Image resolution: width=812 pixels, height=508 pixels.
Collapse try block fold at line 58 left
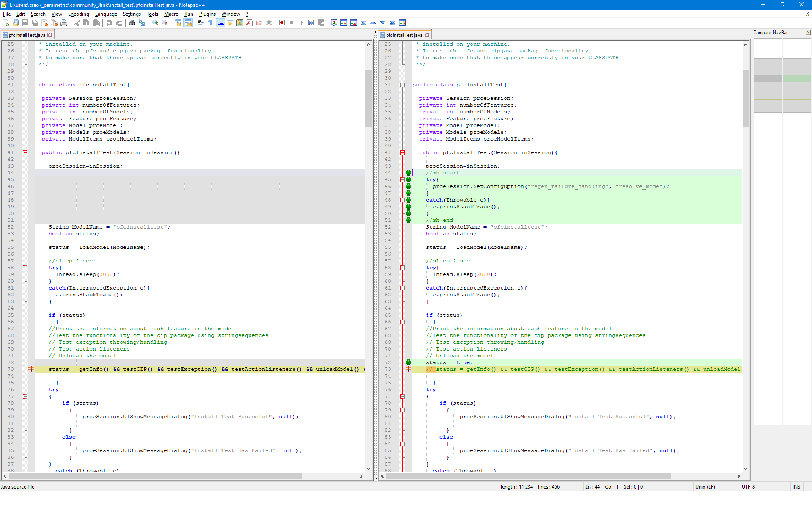(x=25, y=268)
